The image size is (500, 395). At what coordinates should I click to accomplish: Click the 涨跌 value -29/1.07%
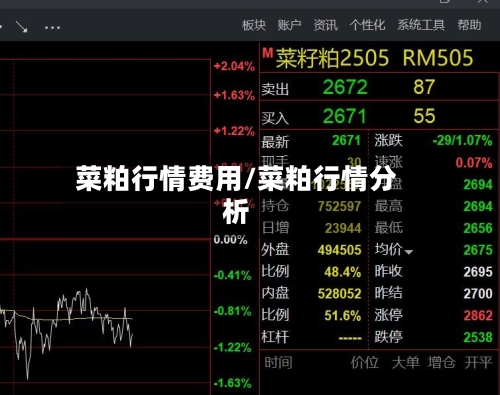[x=462, y=140]
